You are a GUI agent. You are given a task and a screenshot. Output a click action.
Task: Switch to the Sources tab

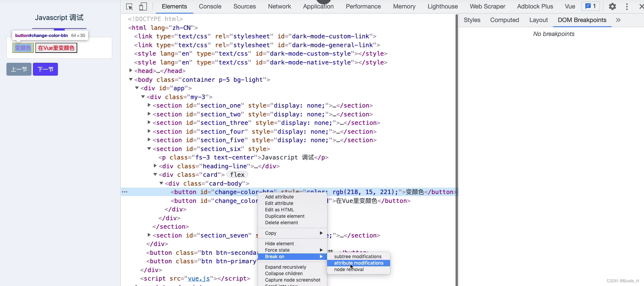click(x=244, y=6)
